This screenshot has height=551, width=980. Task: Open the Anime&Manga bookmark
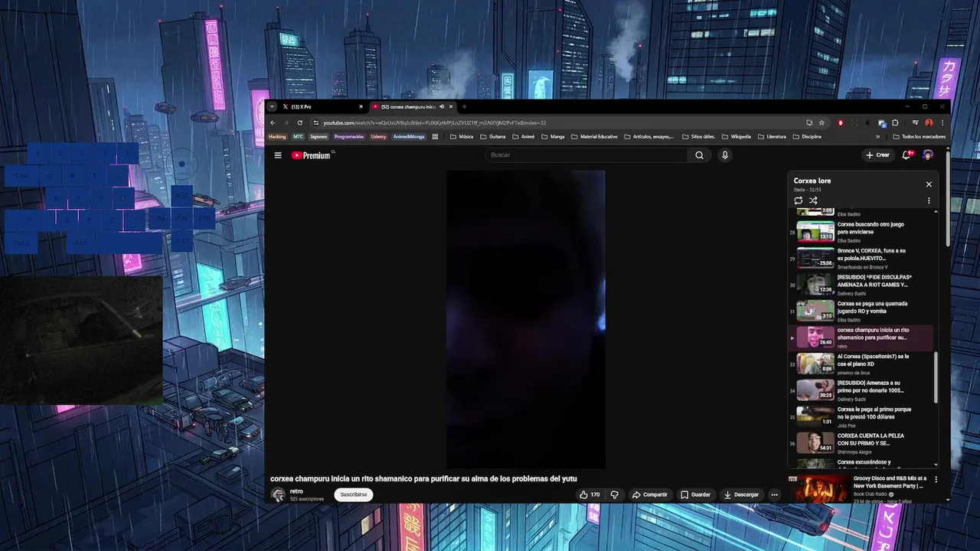pos(409,137)
